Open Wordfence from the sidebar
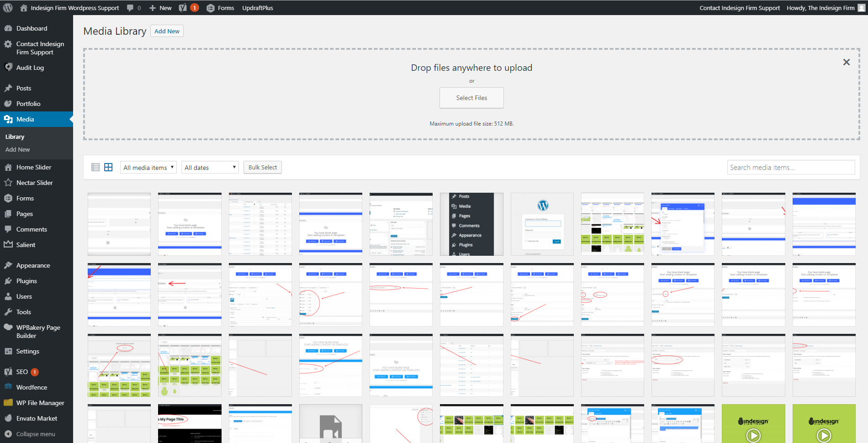The image size is (868, 443). [x=32, y=387]
